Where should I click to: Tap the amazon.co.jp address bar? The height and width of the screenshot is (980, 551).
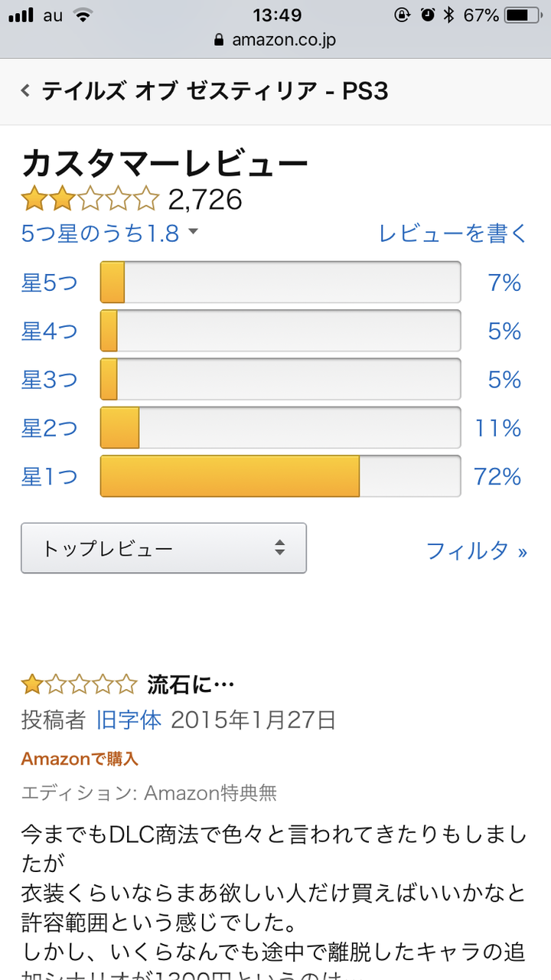click(x=275, y=40)
